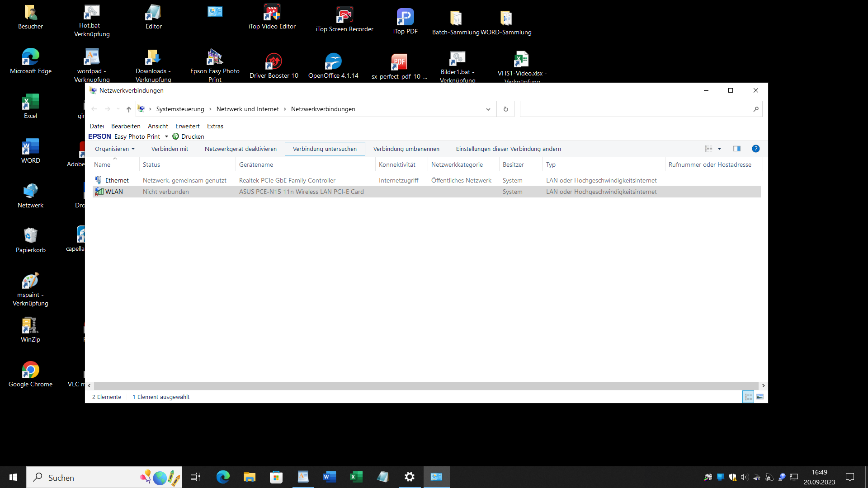Click the volume icon in system tray

[x=745, y=477]
